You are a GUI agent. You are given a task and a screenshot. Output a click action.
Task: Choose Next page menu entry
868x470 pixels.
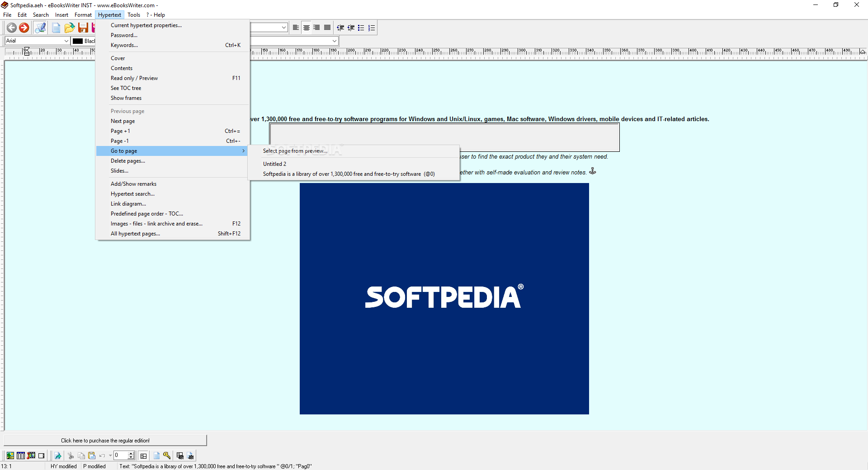point(173,121)
